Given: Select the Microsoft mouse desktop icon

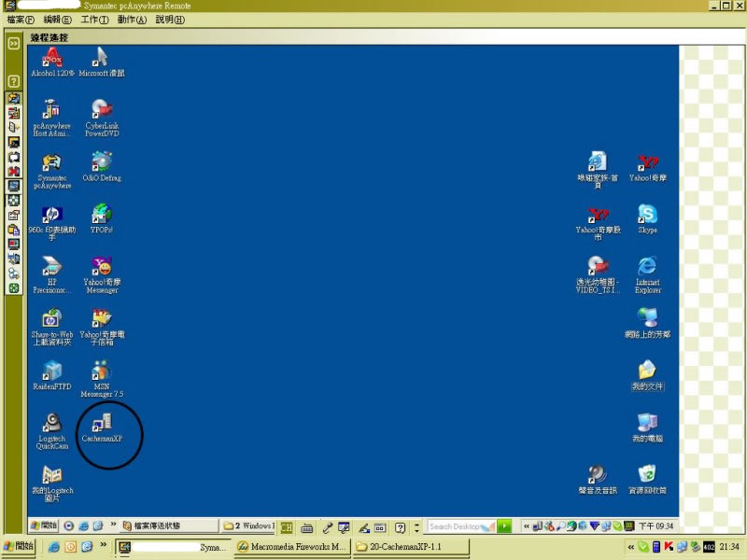Looking at the screenshot, I should (102, 62).
